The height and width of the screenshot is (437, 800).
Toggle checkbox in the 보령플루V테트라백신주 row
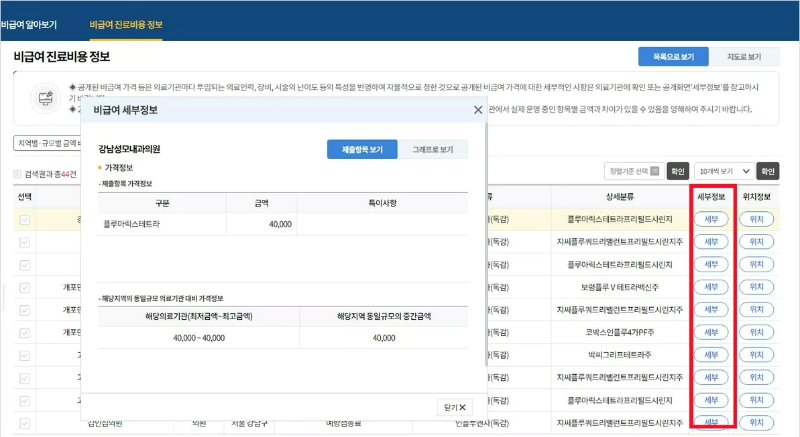pyautogui.click(x=24, y=288)
